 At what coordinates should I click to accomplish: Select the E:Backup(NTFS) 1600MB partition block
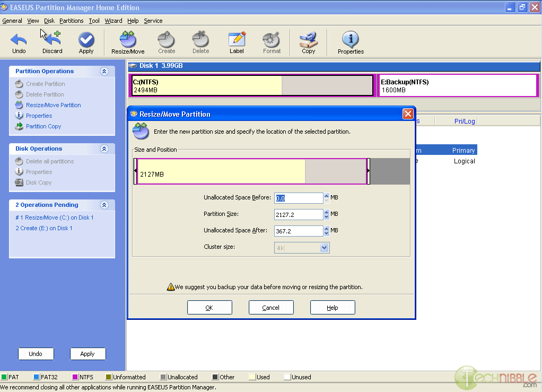458,85
